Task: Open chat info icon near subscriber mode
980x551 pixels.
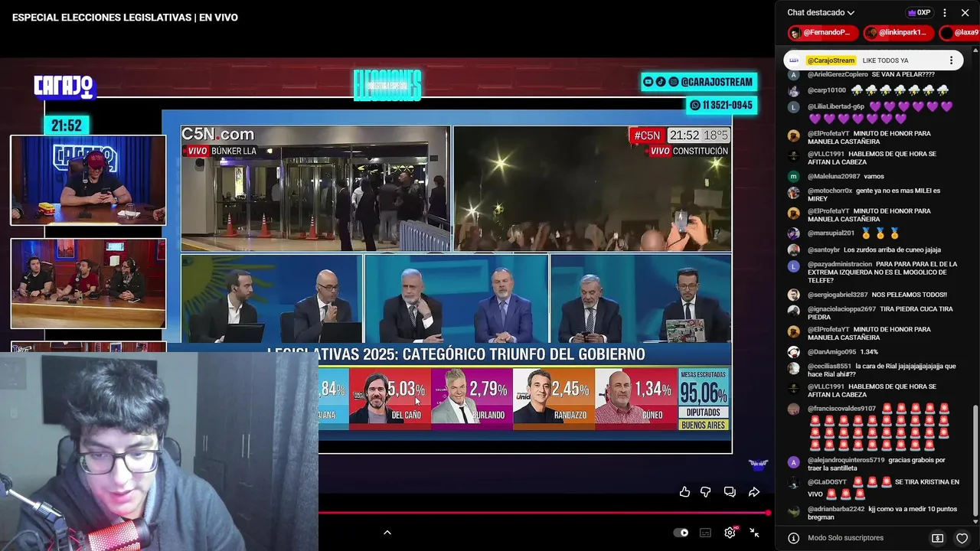Action: point(794,538)
